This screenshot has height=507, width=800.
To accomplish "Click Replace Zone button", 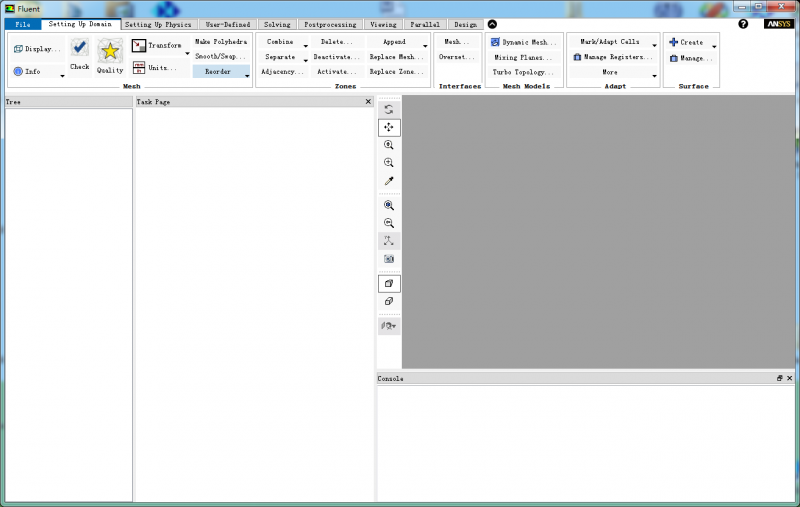I will (x=396, y=72).
